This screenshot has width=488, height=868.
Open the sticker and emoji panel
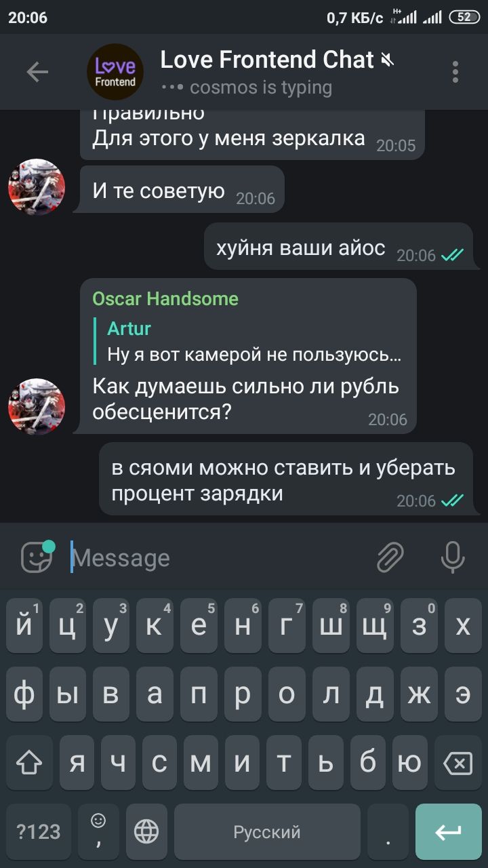37,557
